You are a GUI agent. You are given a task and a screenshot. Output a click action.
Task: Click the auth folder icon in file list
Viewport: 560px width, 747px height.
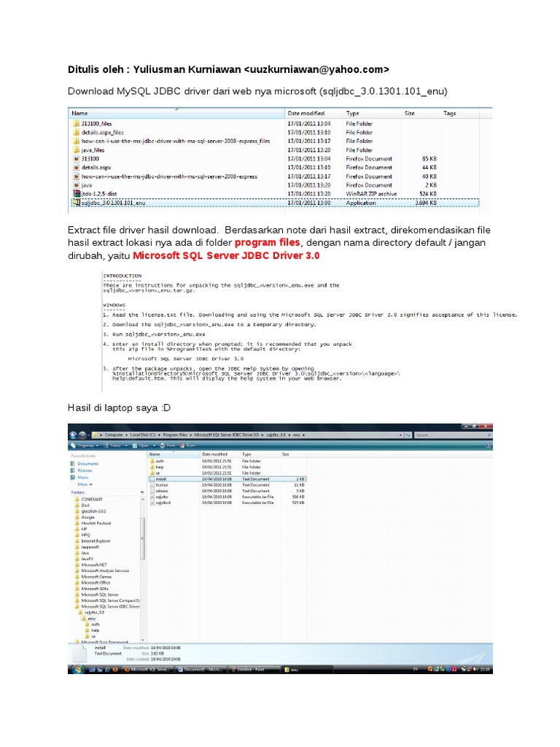(152, 461)
